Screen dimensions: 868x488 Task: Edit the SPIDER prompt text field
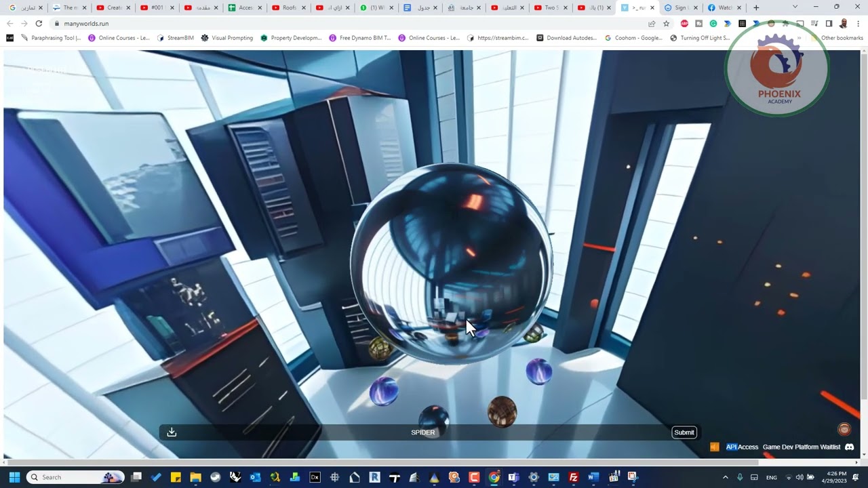pyautogui.click(x=422, y=432)
